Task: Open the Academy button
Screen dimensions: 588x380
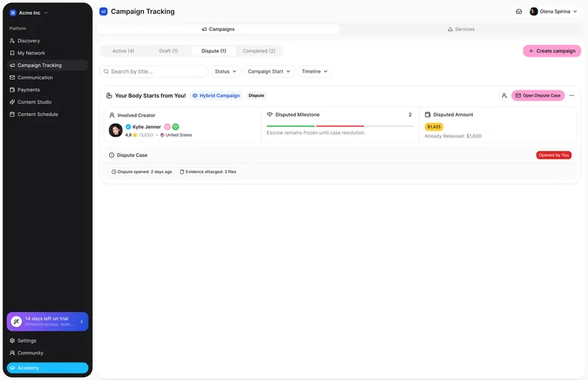Action: pyautogui.click(x=48, y=368)
